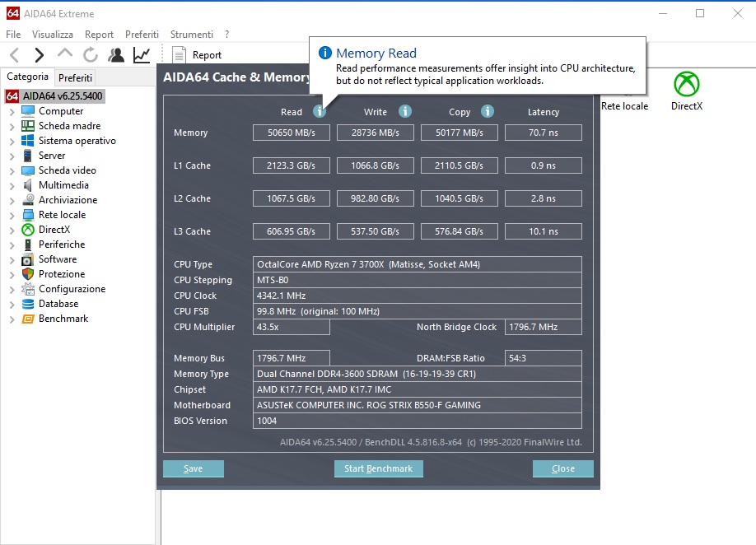Open the DirectX icon in the right pane

(x=687, y=84)
